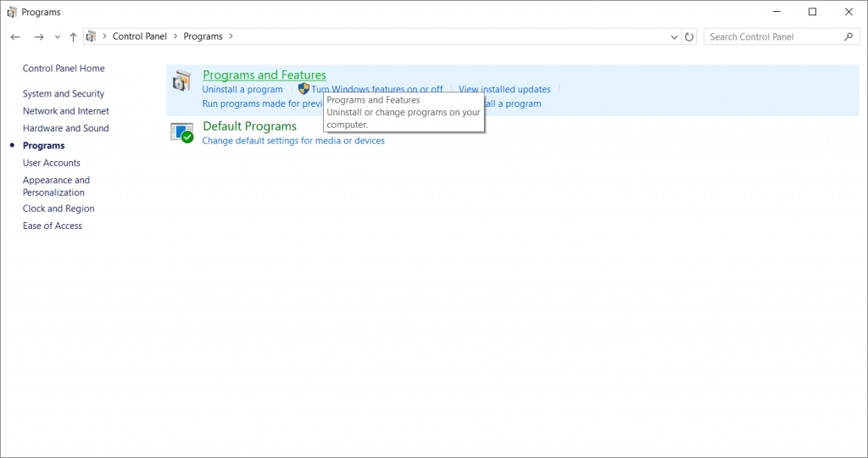868x458 pixels.
Task: Open User Accounts category
Action: pyautogui.click(x=52, y=163)
